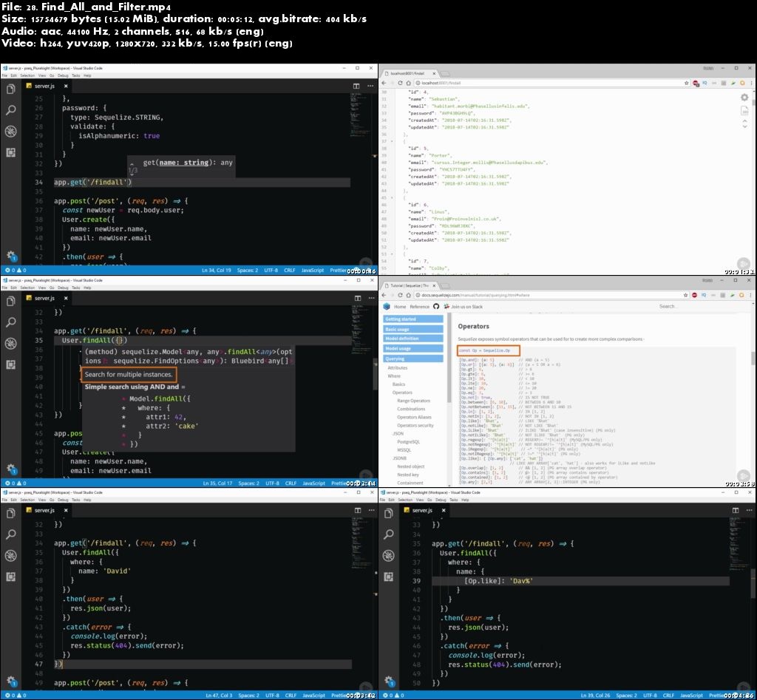Click Manage gear in VS Code at Ln 47, Col 3

pos(11,681)
